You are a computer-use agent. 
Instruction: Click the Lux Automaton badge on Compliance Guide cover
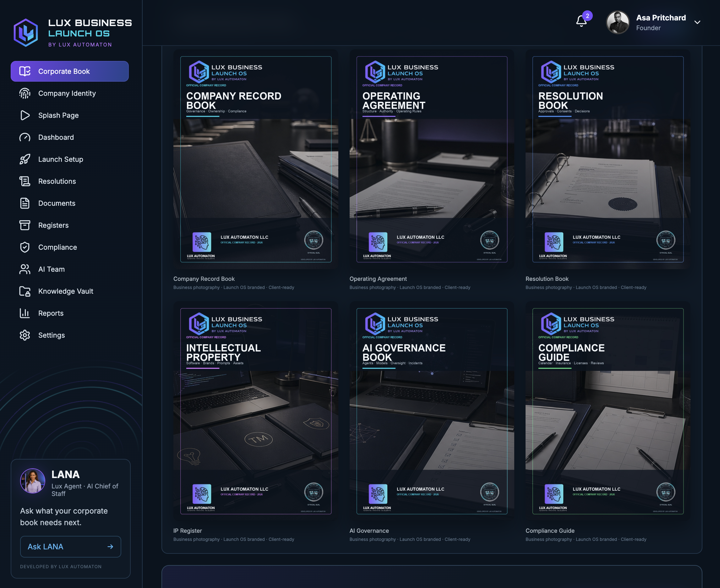click(554, 494)
